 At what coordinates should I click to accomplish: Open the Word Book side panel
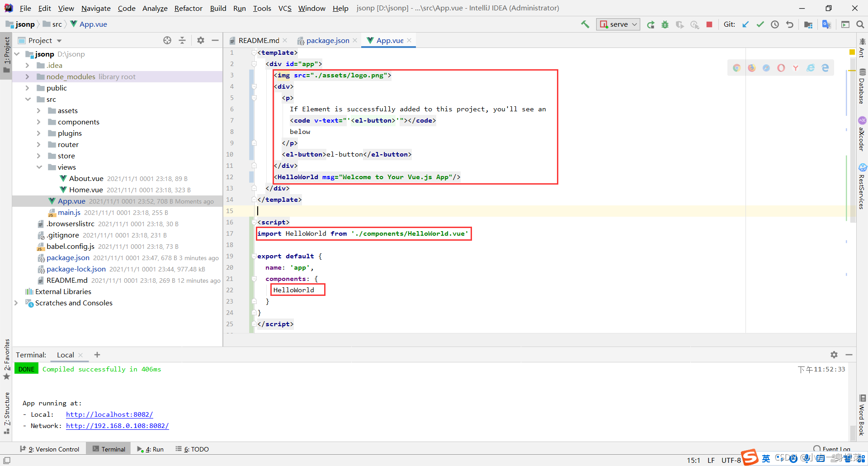point(862,415)
